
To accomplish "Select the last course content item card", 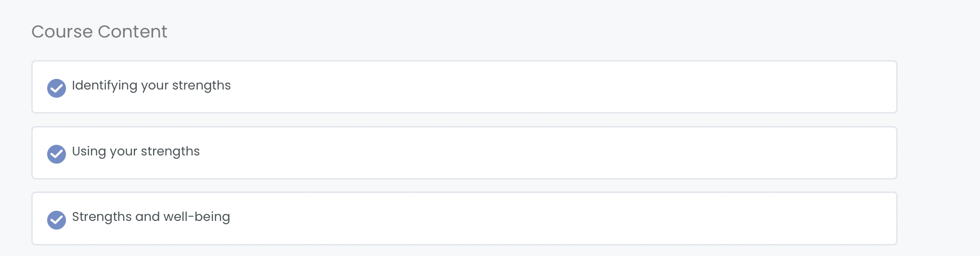I will coord(464,219).
